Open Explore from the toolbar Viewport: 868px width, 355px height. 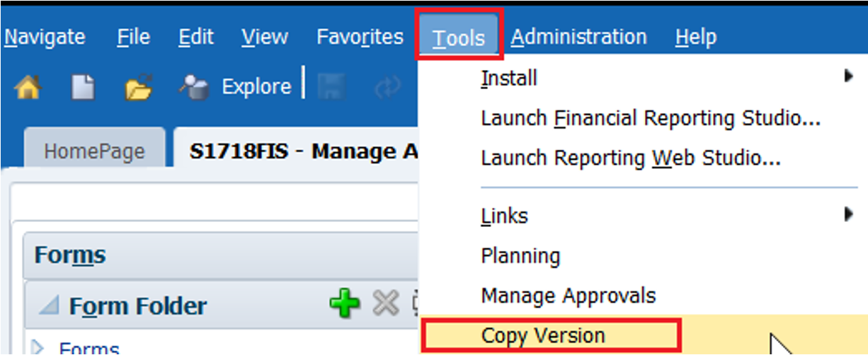(235, 87)
